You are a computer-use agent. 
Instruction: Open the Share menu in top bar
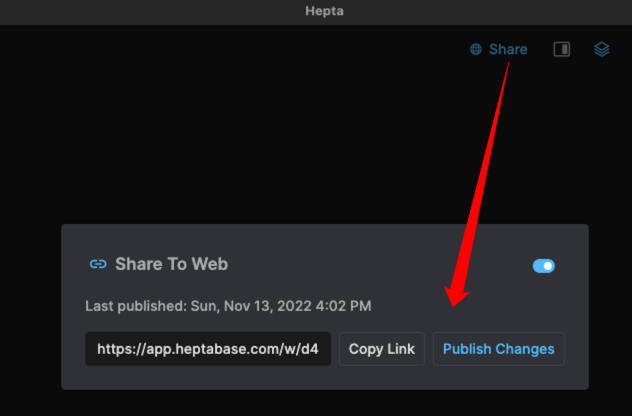[498, 49]
